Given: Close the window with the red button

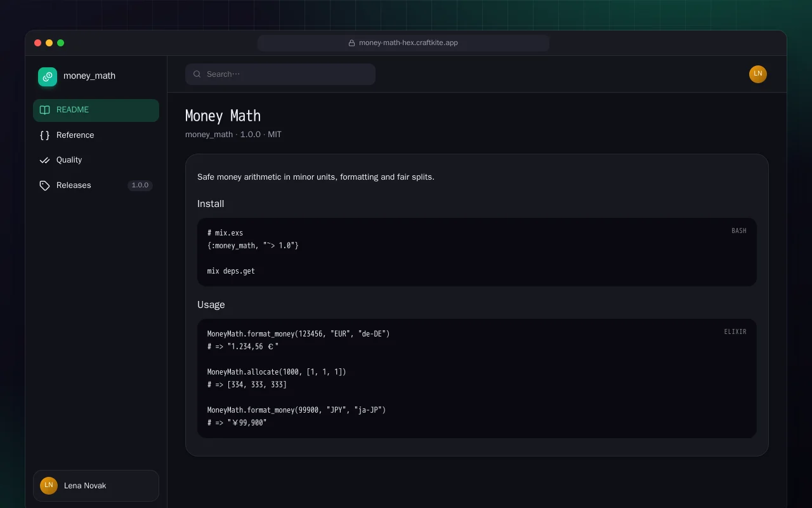Looking at the screenshot, I should pos(37,43).
